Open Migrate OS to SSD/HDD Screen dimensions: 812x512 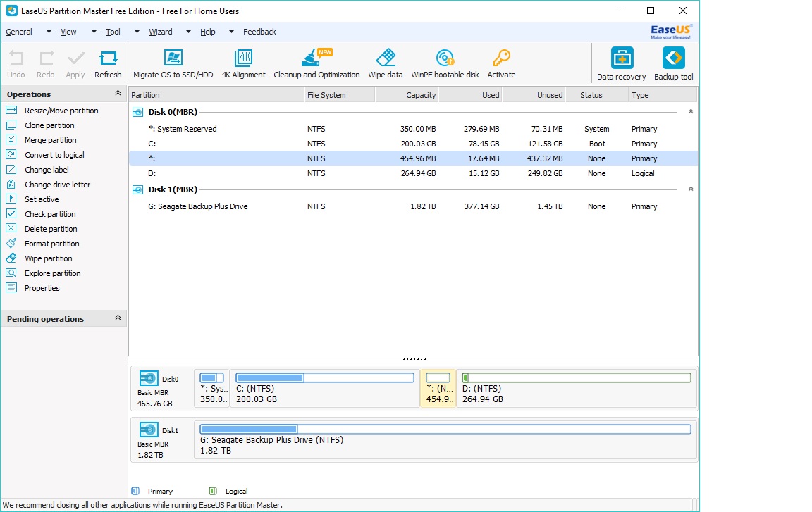coord(173,64)
